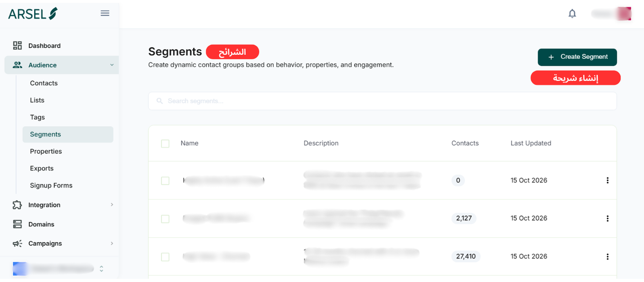The image size is (644, 282).
Task: Open Properties under Audience
Action: tap(46, 151)
